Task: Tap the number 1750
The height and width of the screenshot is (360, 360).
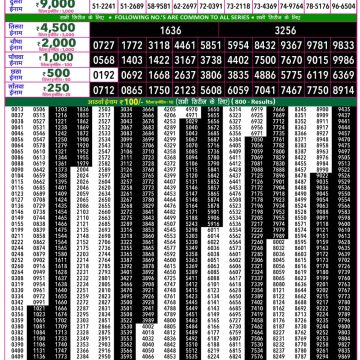Action: coord(159,90)
